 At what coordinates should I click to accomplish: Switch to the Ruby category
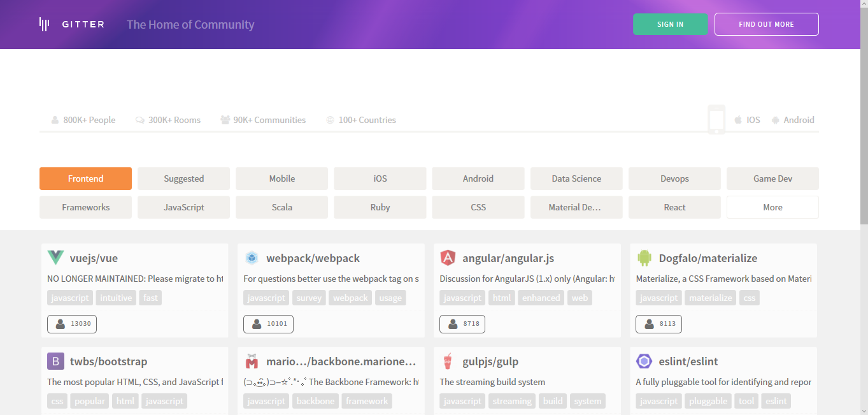click(x=380, y=207)
